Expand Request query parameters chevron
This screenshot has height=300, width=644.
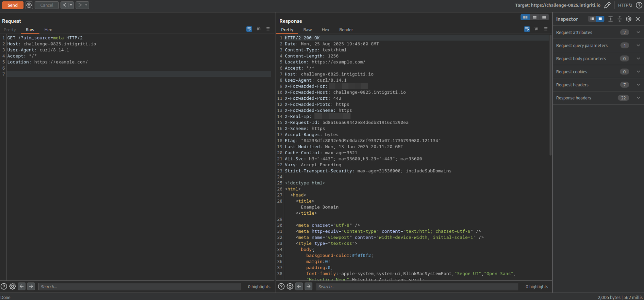pyautogui.click(x=638, y=45)
